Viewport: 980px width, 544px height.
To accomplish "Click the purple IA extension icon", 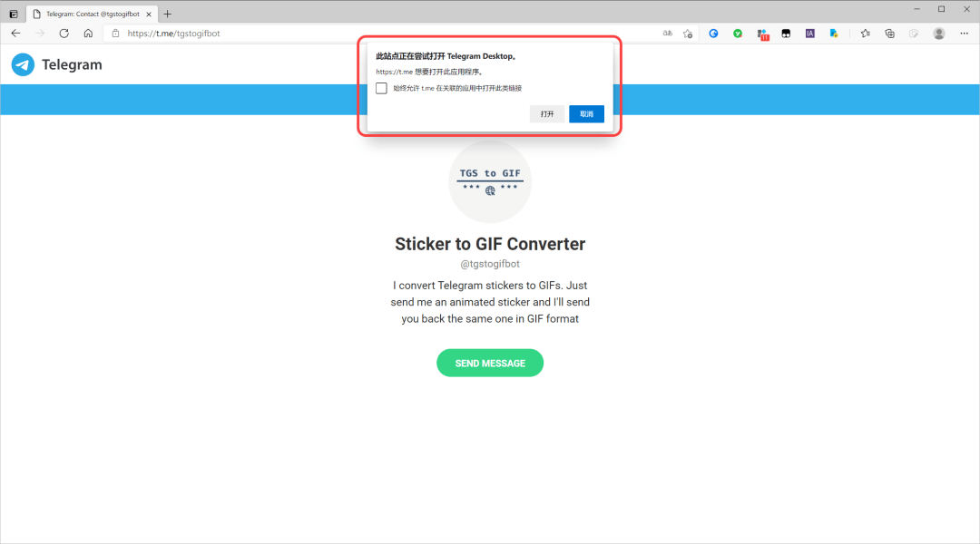I will [x=810, y=34].
